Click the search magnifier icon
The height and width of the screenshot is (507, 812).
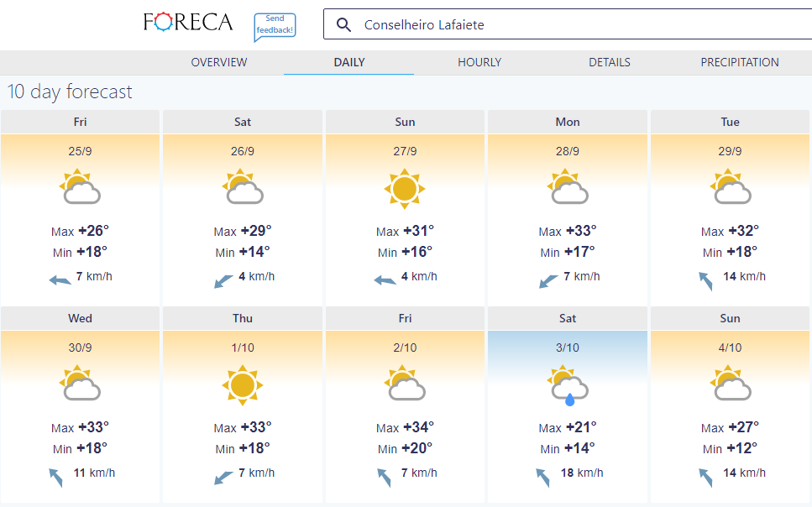tap(343, 24)
